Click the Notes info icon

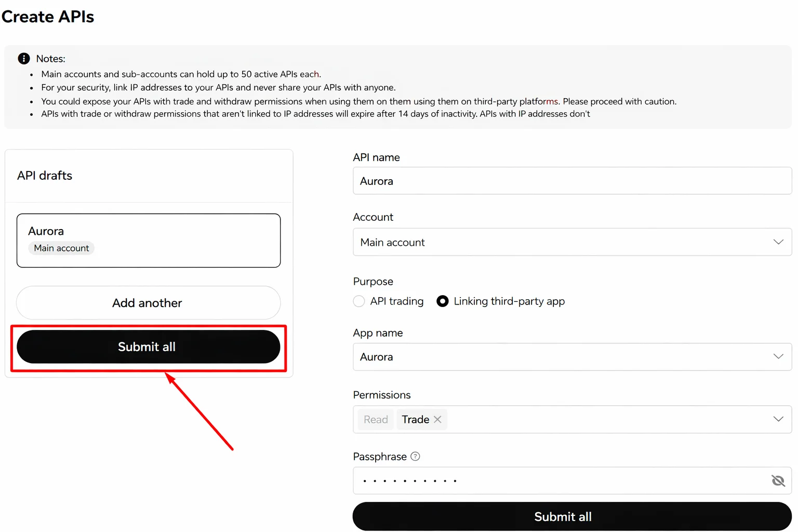click(x=24, y=58)
